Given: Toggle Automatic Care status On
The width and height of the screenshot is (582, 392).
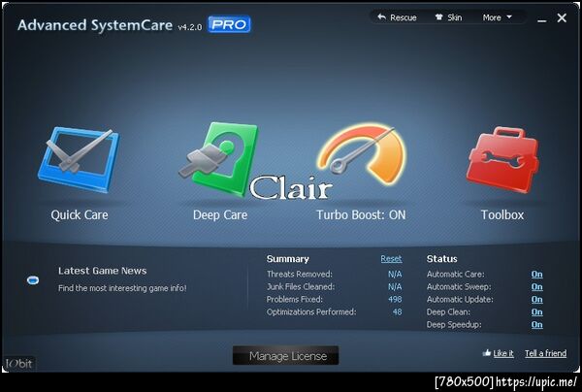Looking at the screenshot, I should pyautogui.click(x=536, y=275).
